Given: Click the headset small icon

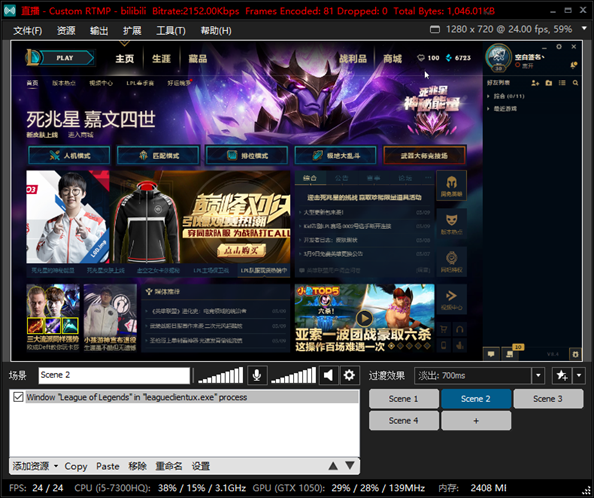Looking at the screenshot, I should click(x=459, y=329).
